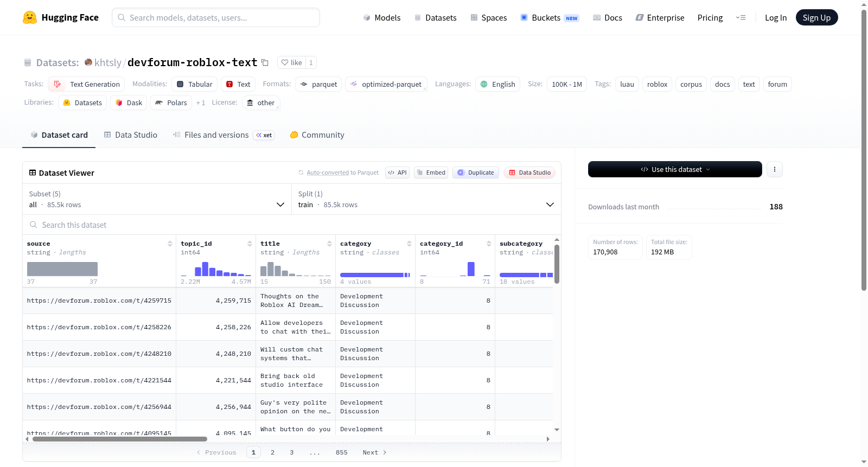
Task: Open the Split selector dropdown
Action: (x=426, y=199)
